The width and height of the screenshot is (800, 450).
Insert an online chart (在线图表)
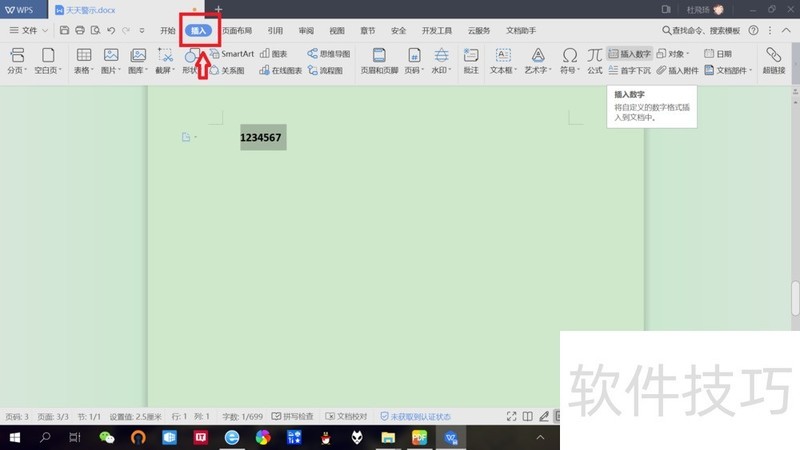(281, 70)
